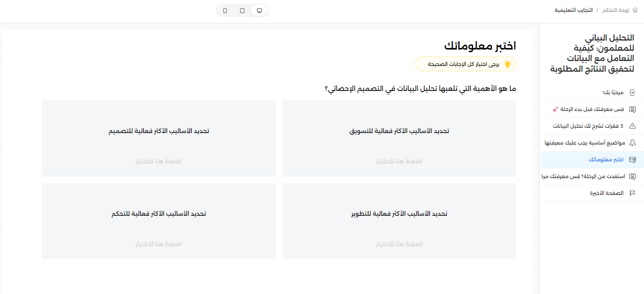This screenshot has width=644, height=294.
Task: Select answer تحديد الأساليب الأكثر فعالية للتحكم
Action: coord(159,221)
